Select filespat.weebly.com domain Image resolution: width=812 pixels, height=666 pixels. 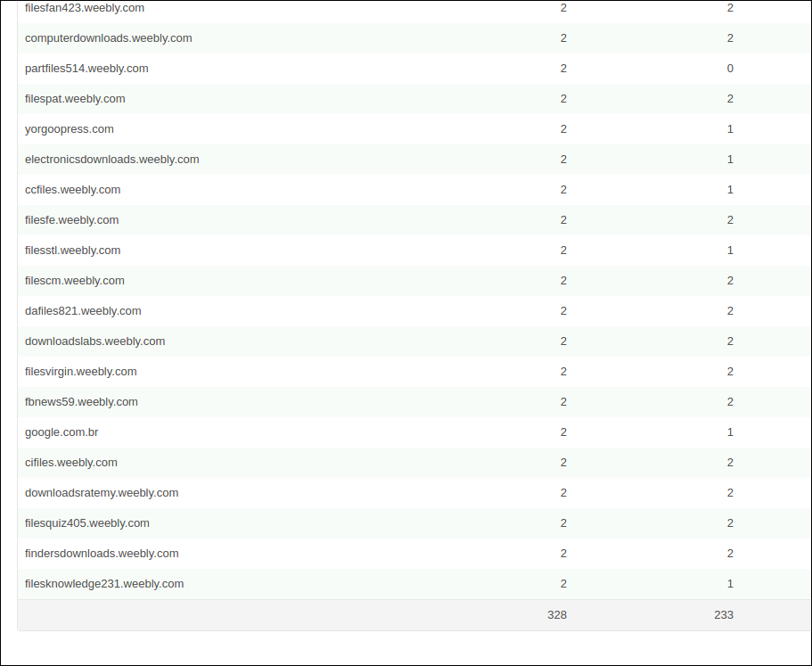coord(75,99)
